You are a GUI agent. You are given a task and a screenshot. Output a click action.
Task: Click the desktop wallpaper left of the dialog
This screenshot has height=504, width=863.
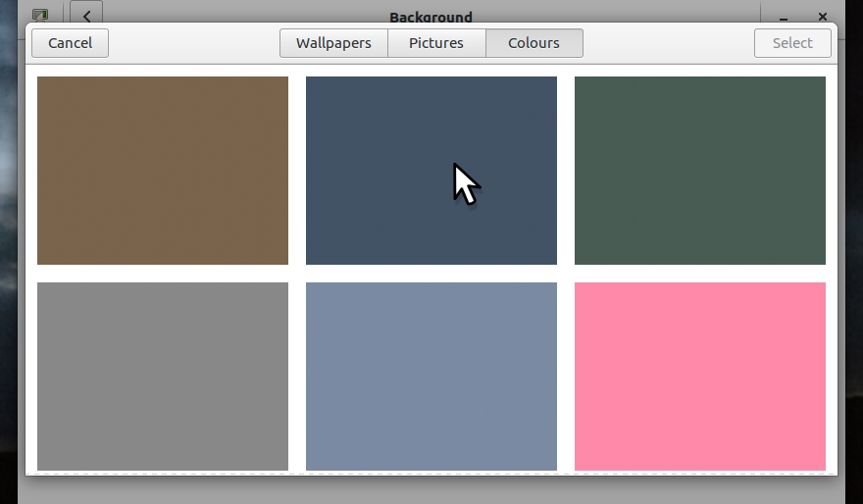tap(11, 245)
